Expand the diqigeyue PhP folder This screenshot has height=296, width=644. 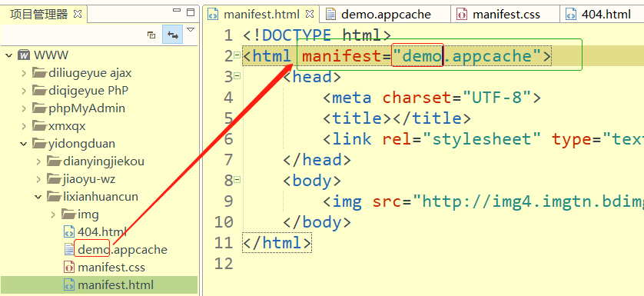tap(25, 91)
